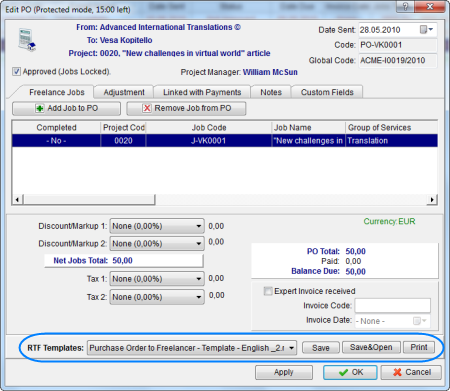Click the Paid value 0,00
This screenshot has width=450, height=391.
(353, 261)
